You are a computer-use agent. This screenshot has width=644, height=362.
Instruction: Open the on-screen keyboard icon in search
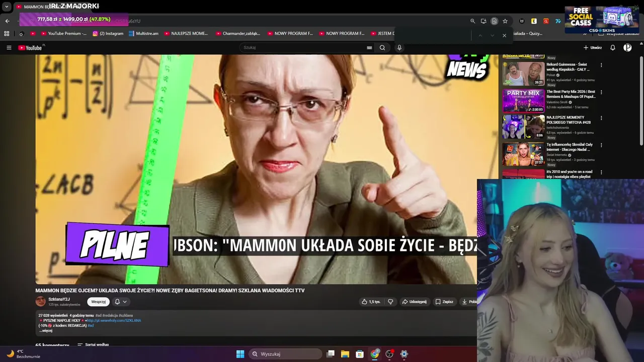click(x=369, y=48)
